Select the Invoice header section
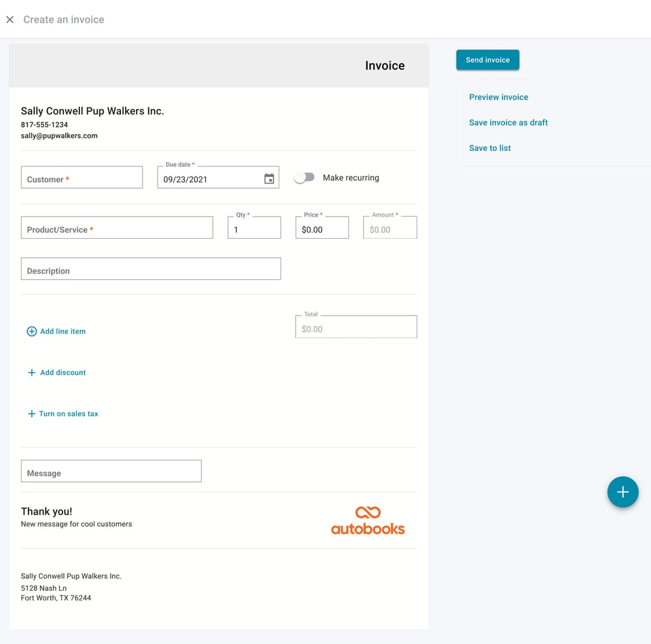The height and width of the screenshot is (644, 651). 385,65
